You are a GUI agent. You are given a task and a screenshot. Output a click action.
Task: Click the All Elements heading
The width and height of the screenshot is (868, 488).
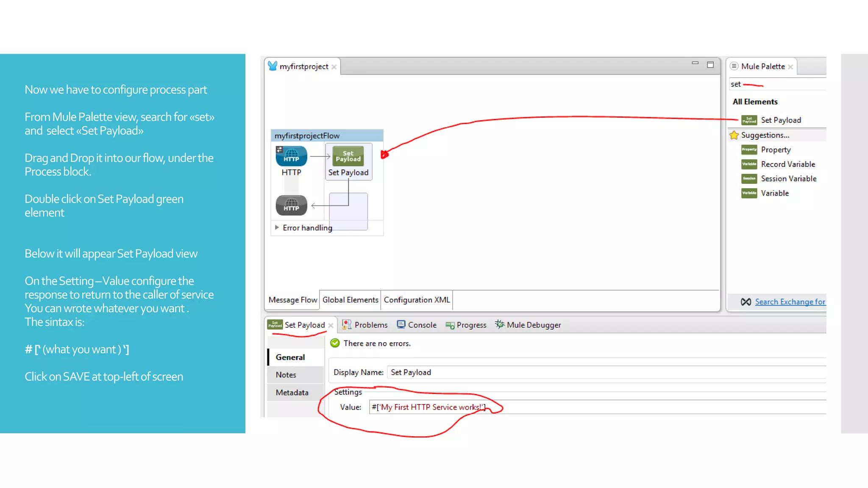(x=755, y=102)
